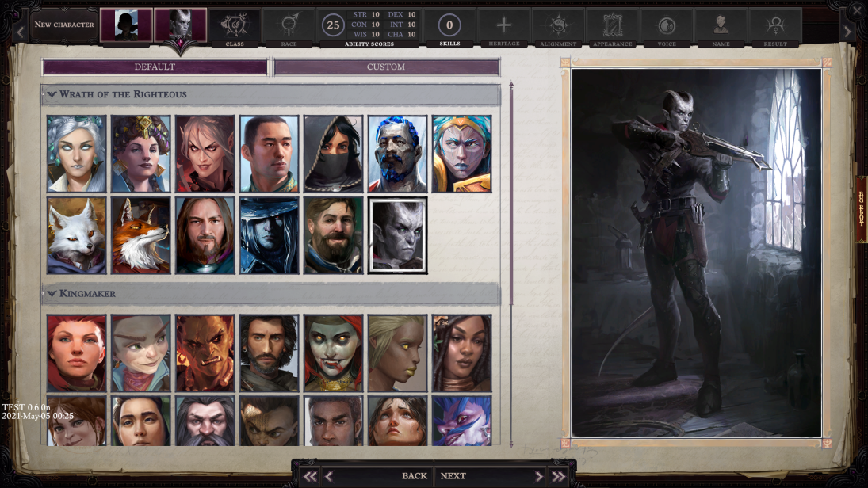Choose the grey-bearded dwarf portrait
Image resolution: width=868 pixels, height=488 pixels.
205,421
